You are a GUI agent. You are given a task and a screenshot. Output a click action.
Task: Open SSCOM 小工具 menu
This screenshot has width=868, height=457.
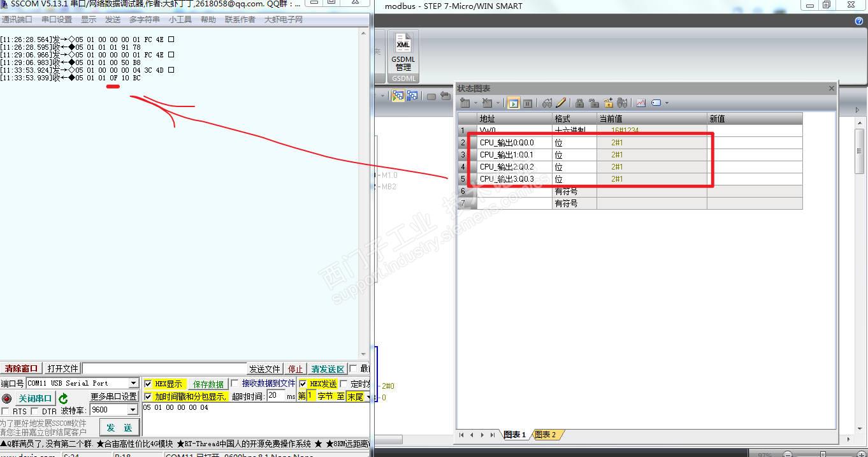[x=180, y=20]
